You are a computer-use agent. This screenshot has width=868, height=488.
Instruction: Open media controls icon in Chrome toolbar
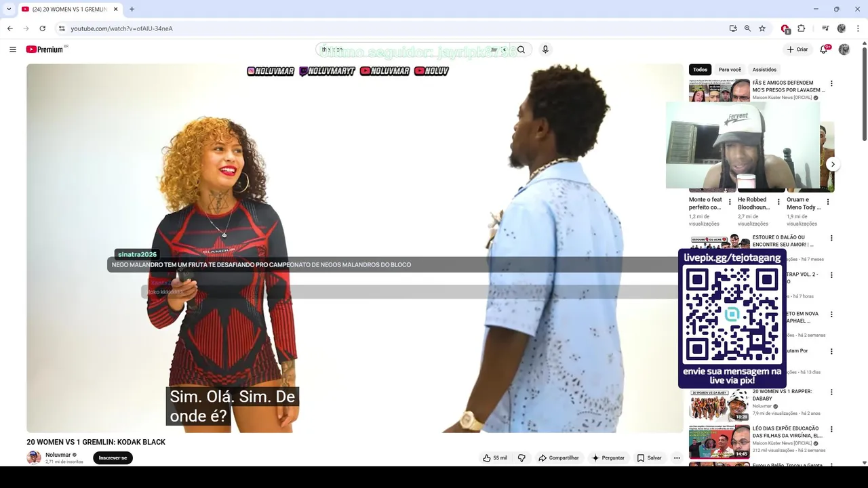tap(825, 28)
